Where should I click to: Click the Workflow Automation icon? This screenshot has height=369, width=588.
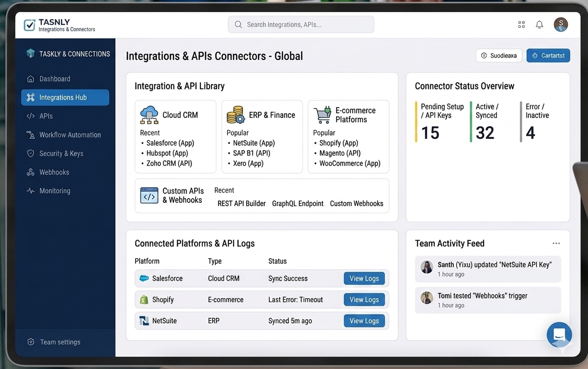click(30, 135)
